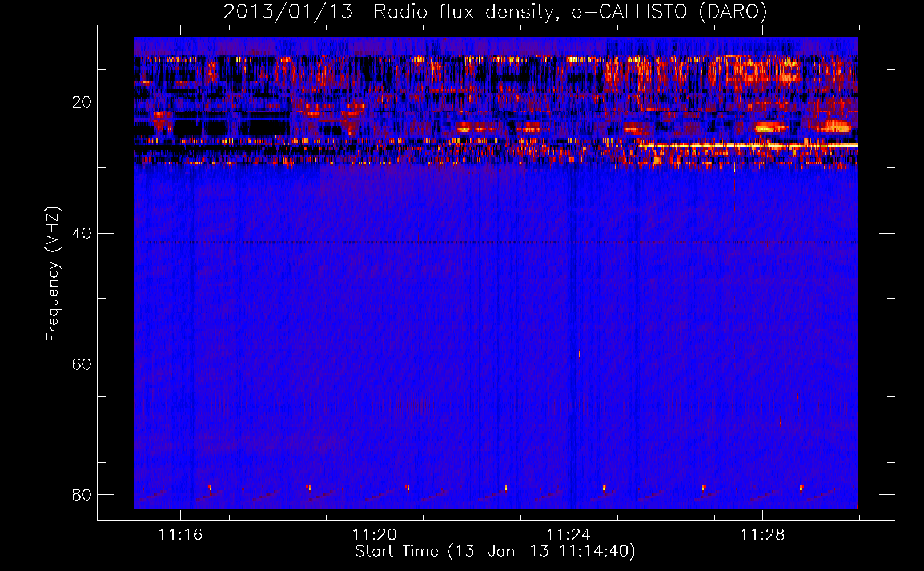Click the 11:28 time tick label

[x=762, y=534]
